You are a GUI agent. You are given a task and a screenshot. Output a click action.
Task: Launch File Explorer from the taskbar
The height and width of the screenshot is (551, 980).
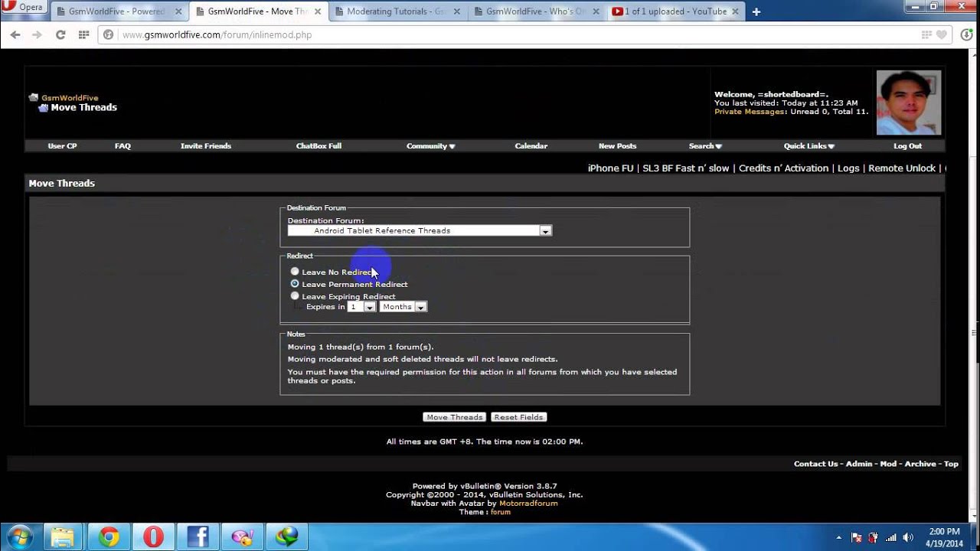62,537
